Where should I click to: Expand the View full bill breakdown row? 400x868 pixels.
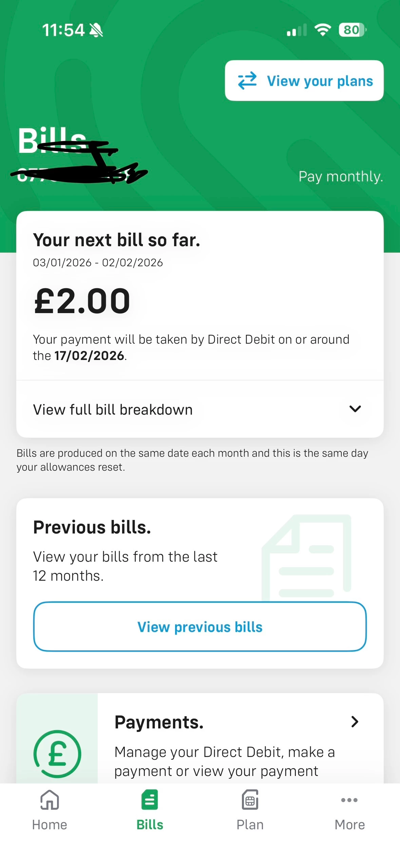pyautogui.click(x=113, y=410)
